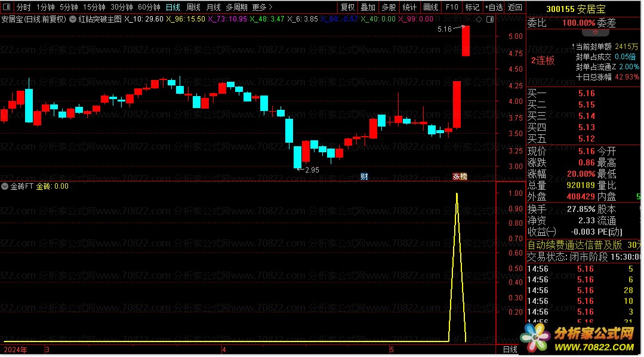Open the 红钻突破主图 indicator dropdown circle
Image resolution: width=644 pixels, height=357 pixels.
pos(73,19)
